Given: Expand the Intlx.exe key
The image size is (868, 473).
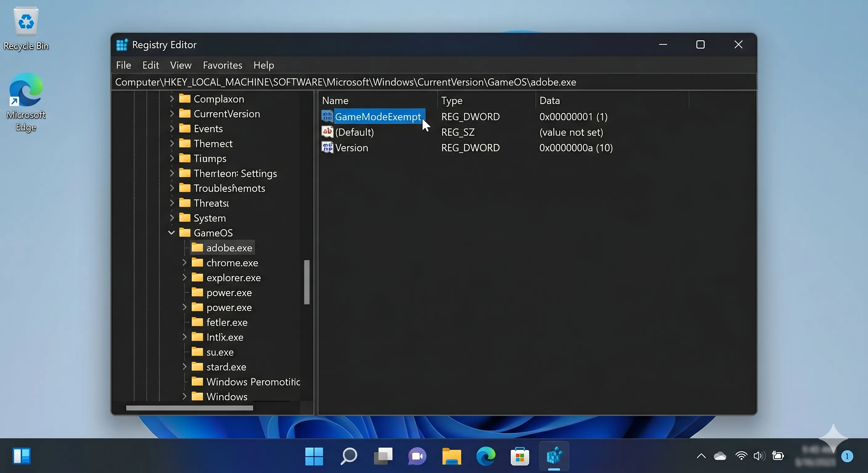Looking at the screenshot, I should point(184,337).
